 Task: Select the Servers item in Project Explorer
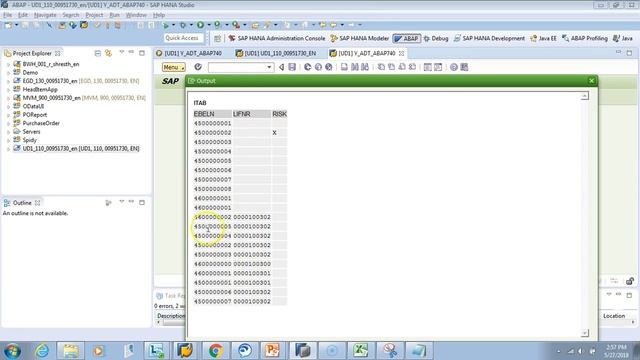(x=31, y=132)
